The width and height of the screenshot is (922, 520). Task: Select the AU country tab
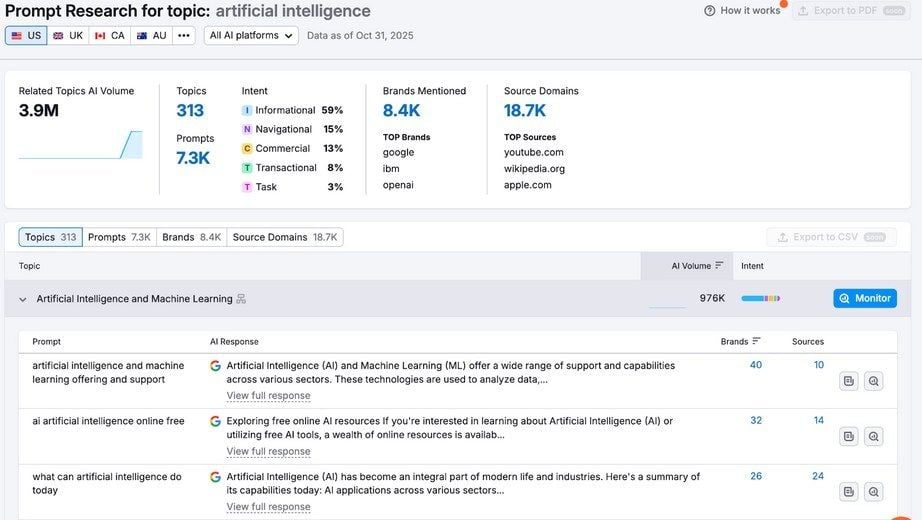(152, 35)
